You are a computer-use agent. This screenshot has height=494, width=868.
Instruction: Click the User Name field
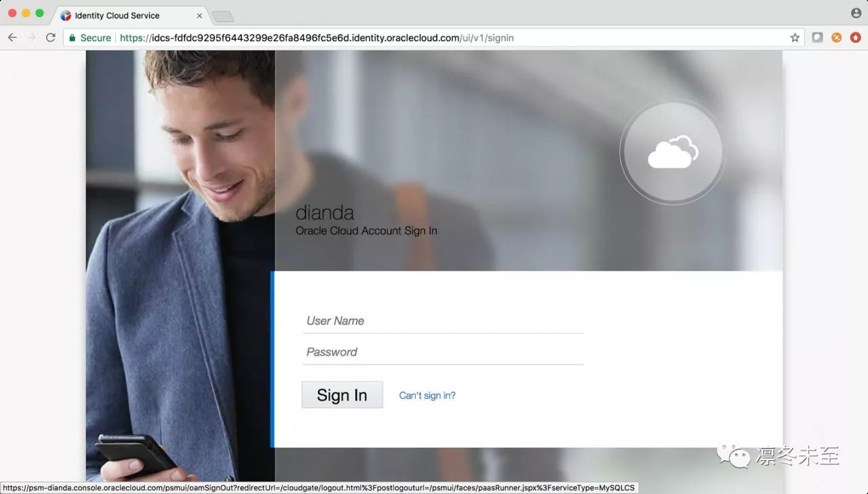443,321
